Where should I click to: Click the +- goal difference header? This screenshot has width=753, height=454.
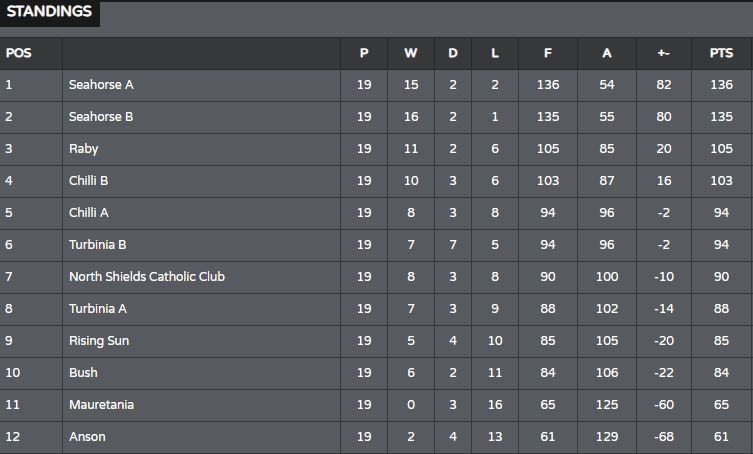664,53
